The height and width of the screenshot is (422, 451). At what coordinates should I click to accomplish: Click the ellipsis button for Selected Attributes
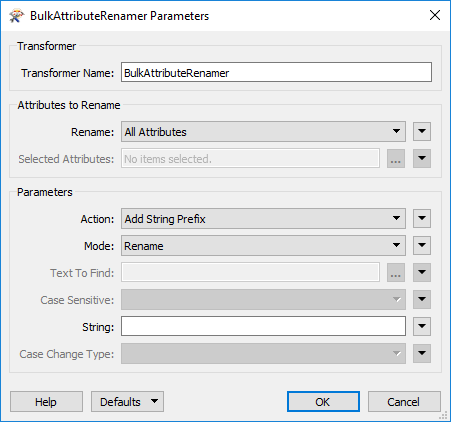(396, 158)
